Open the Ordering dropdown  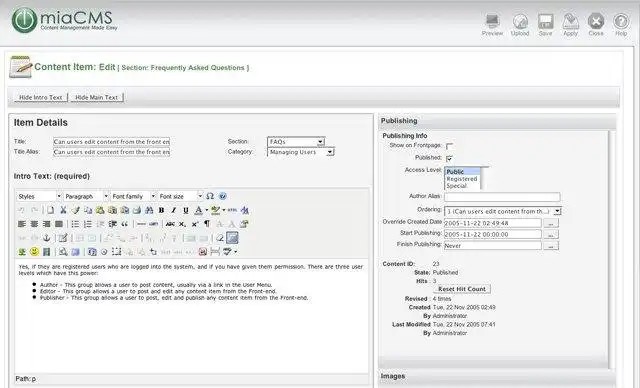click(503, 211)
